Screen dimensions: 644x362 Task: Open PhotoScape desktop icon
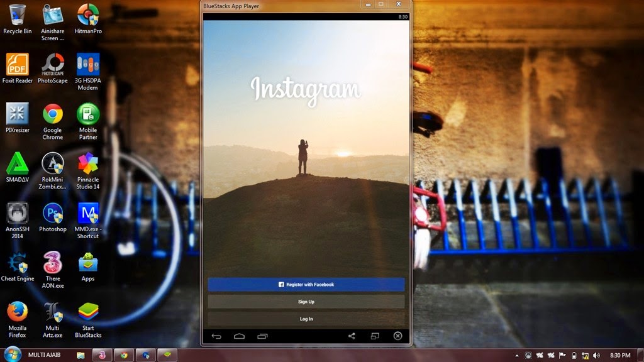(x=53, y=69)
